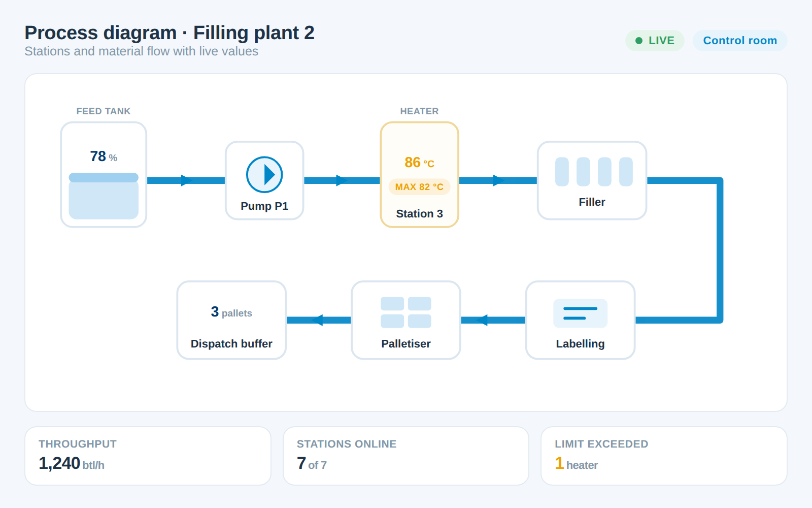The width and height of the screenshot is (812, 508).
Task: Click the 3 pallets value
Action: click(x=231, y=312)
